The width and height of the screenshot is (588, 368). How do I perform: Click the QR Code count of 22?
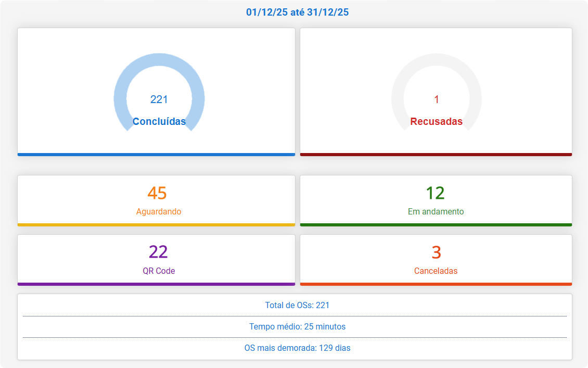[159, 251]
